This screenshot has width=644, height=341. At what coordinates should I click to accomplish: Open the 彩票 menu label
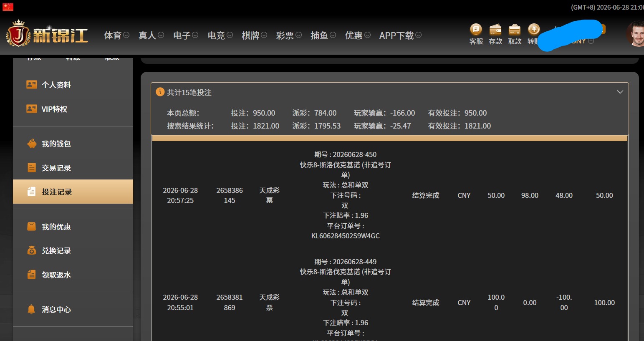coord(285,35)
